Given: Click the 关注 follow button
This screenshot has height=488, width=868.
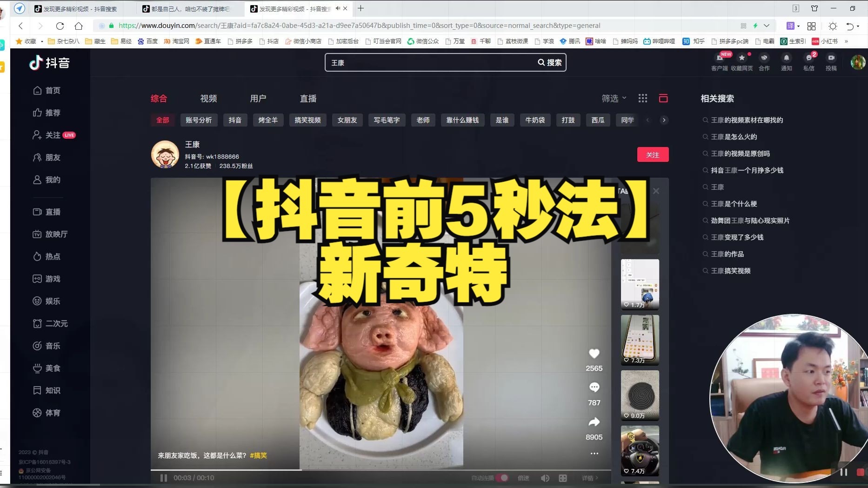Looking at the screenshot, I should point(653,154).
